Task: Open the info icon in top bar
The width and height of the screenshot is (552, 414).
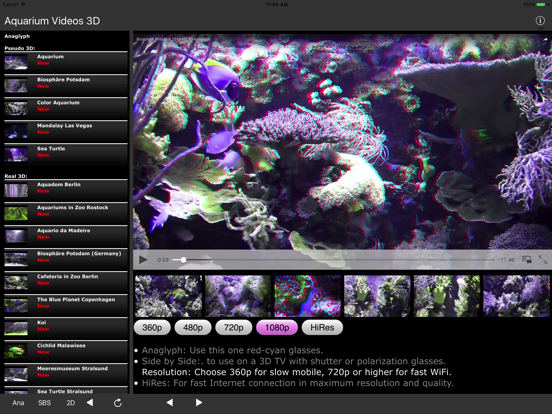Action: pyautogui.click(x=540, y=21)
